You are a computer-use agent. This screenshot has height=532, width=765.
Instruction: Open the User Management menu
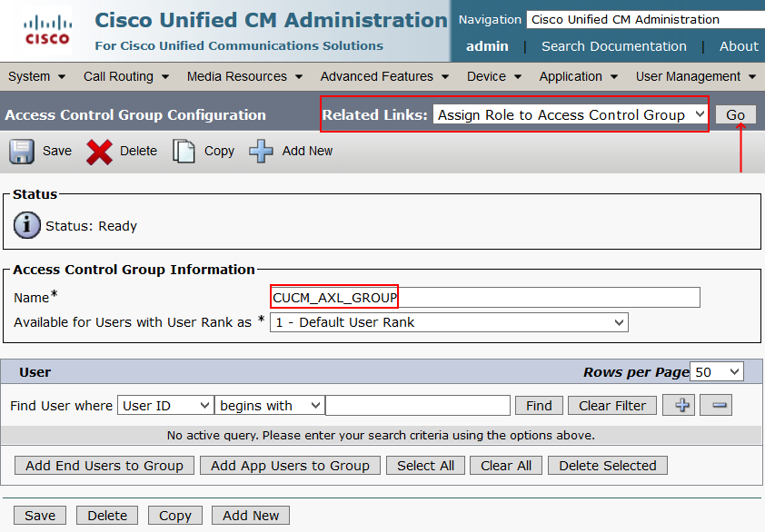tap(696, 76)
